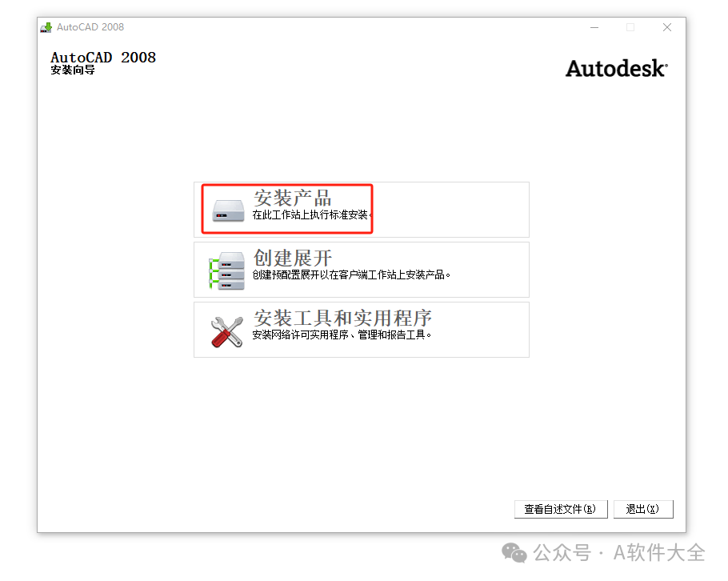This screenshot has height=581, width=728.
Task: Close the AutoCAD 2008 installer window
Action: pyautogui.click(x=667, y=27)
